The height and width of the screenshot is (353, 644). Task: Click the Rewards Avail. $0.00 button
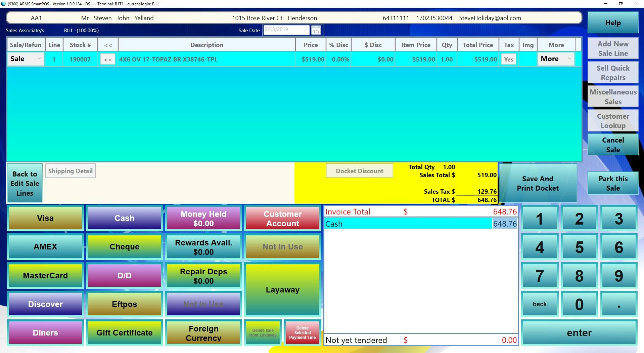click(x=203, y=246)
